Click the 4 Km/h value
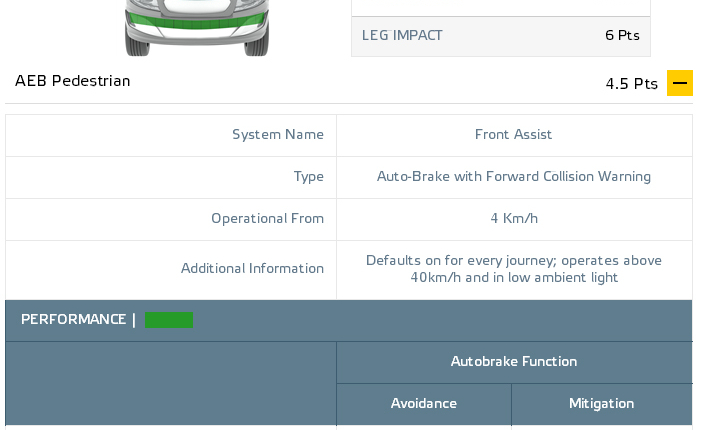 coord(513,219)
